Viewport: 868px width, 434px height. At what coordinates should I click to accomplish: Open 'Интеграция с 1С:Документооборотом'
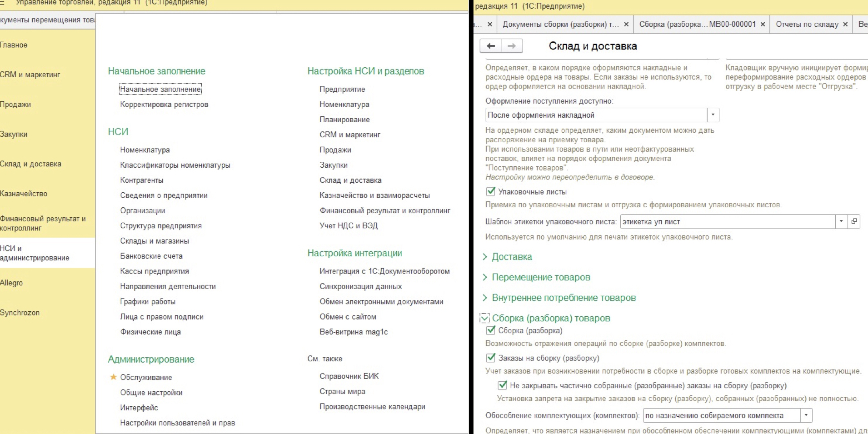coord(384,271)
